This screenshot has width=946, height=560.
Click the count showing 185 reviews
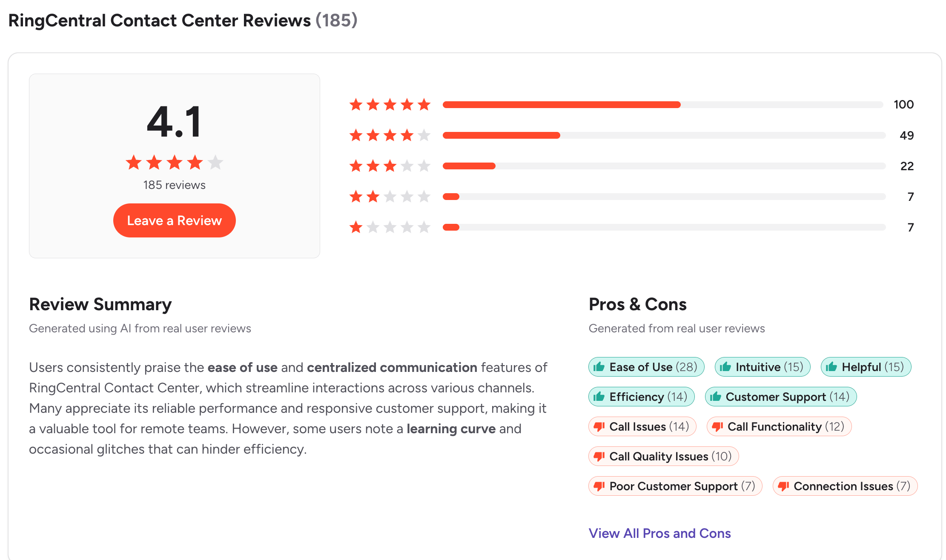174,185
